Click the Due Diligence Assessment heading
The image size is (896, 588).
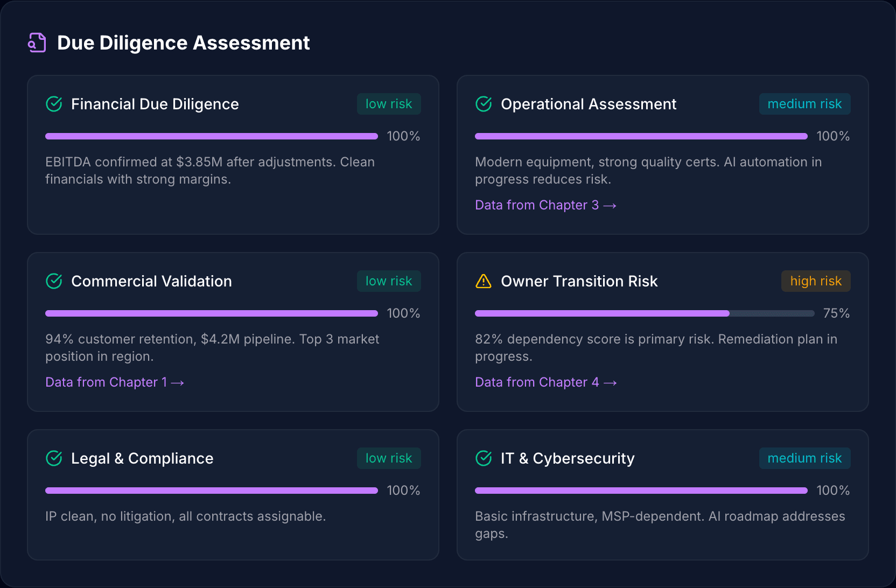183,43
